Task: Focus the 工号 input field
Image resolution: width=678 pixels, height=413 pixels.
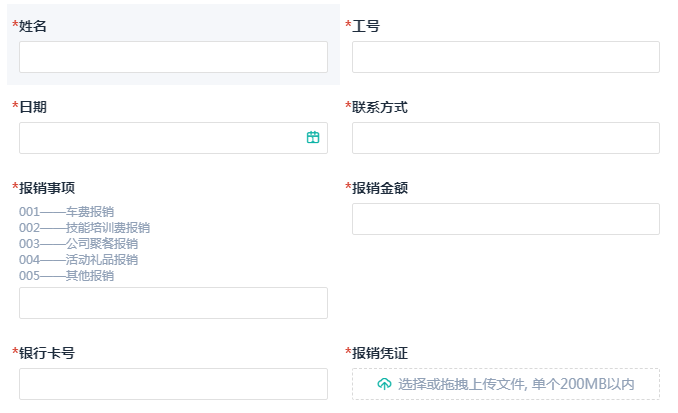Action: (505, 57)
